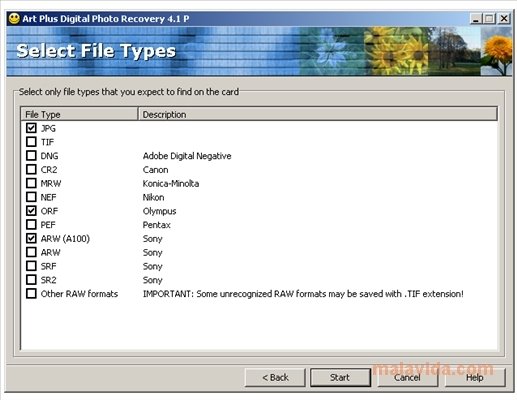Image resolution: width=517 pixels, height=400 pixels.
Task: Enable the TIF file type checkbox
Action: click(x=31, y=142)
